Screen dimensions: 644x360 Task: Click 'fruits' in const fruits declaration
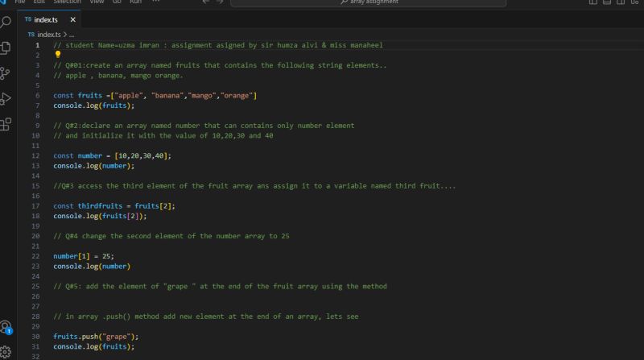click(x=89, y=95)
